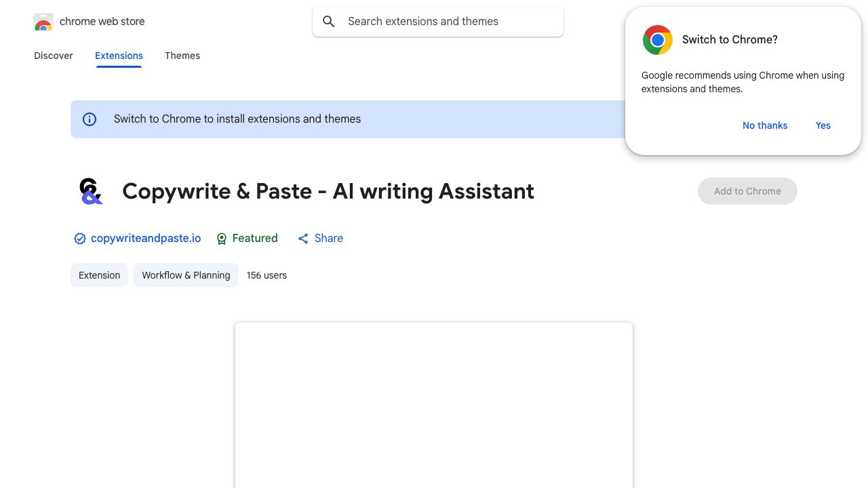Click the Chrome logo in the popup

(658, 40)
